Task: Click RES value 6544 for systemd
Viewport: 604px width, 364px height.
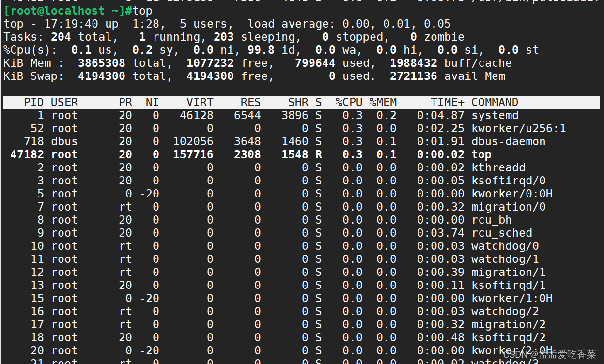Action: click(248, 115)
